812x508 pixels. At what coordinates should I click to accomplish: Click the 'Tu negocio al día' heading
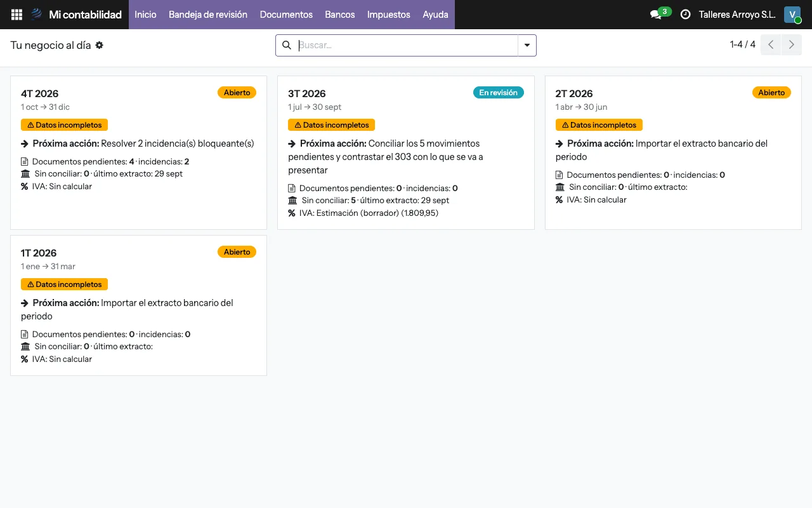pos(51,45)
